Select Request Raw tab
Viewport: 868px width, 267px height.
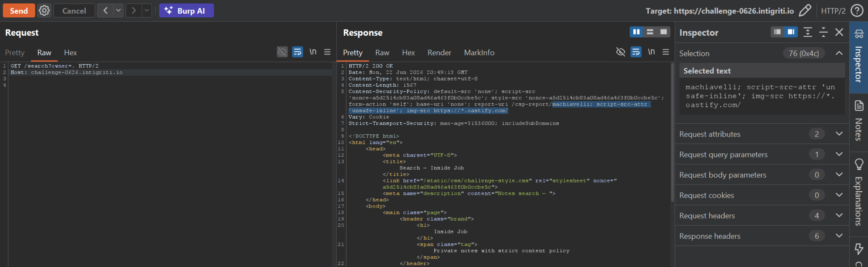pyautogui.click(x=44, y=53)
